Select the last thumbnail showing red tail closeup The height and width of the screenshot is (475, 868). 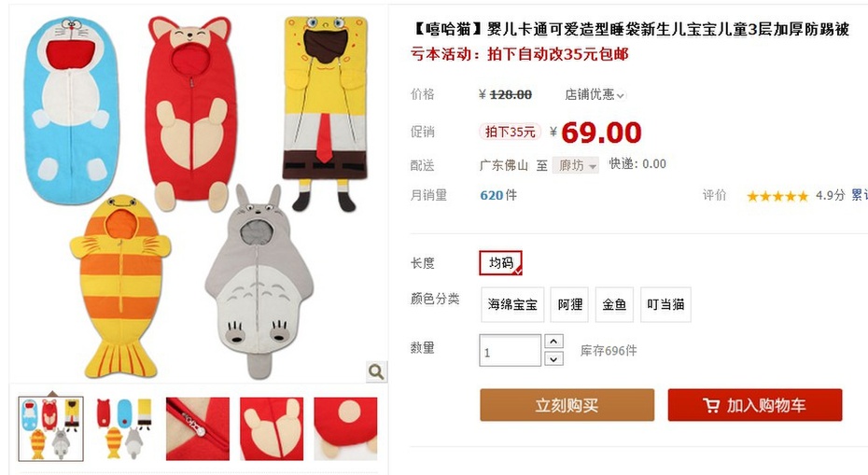345,428
